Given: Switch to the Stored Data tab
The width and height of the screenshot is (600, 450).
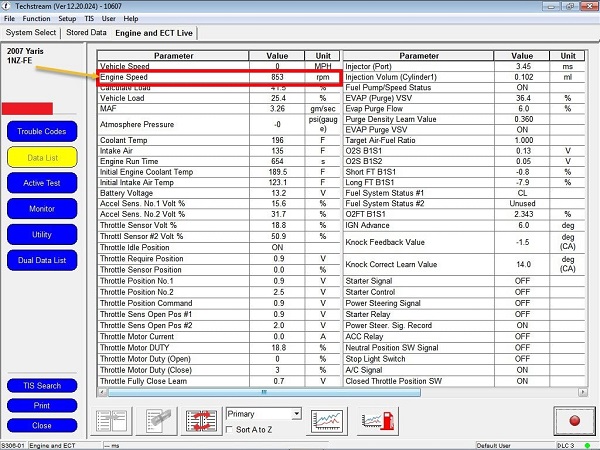Looking at the screenshot, I should click(86, 32).
